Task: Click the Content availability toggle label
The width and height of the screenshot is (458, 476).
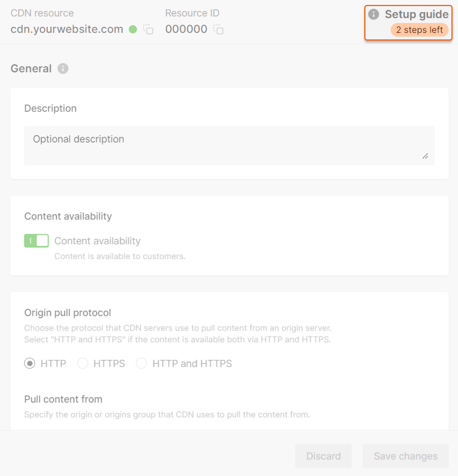Action: [97, 241]
